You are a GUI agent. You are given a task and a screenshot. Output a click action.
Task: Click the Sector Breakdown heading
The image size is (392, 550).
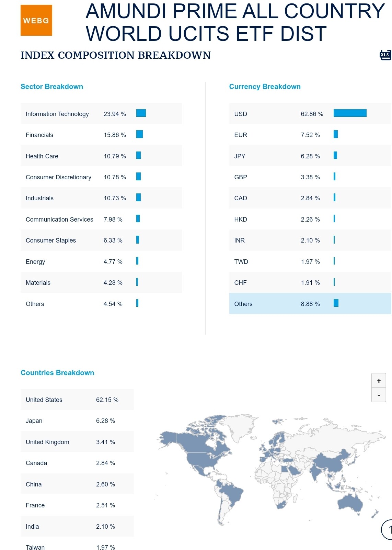52,87
